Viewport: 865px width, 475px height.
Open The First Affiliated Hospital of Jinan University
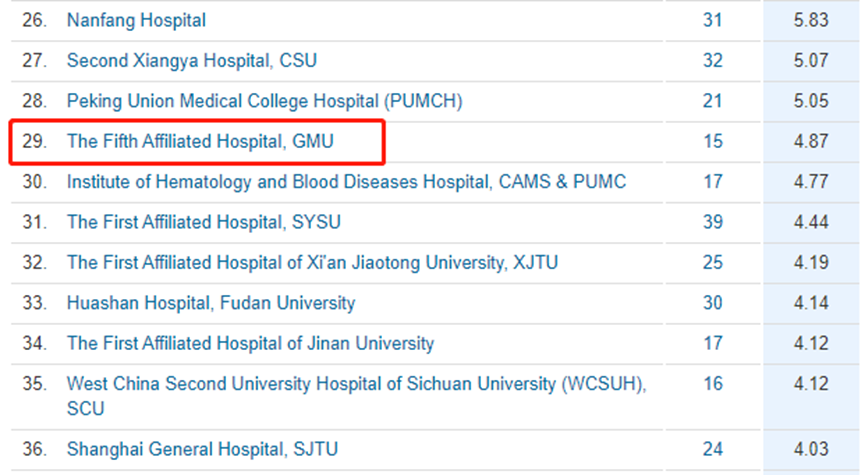(250, 343)
